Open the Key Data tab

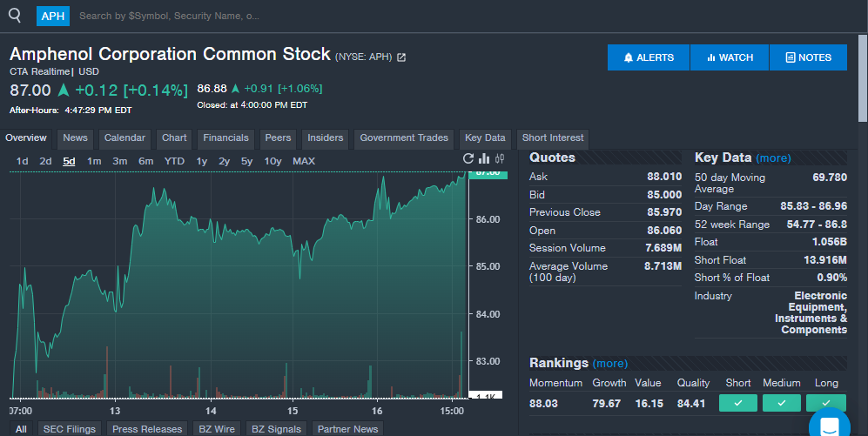tap(485, 138)
